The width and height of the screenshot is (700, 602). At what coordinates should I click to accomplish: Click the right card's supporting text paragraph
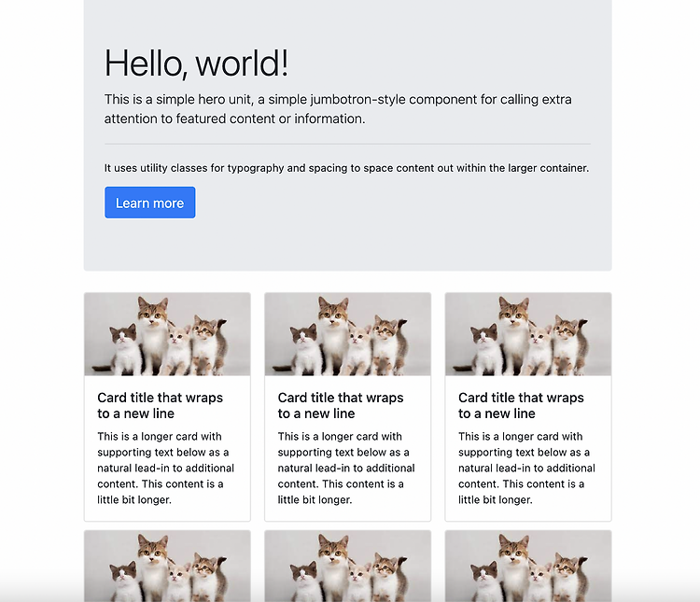click(526, 468)
